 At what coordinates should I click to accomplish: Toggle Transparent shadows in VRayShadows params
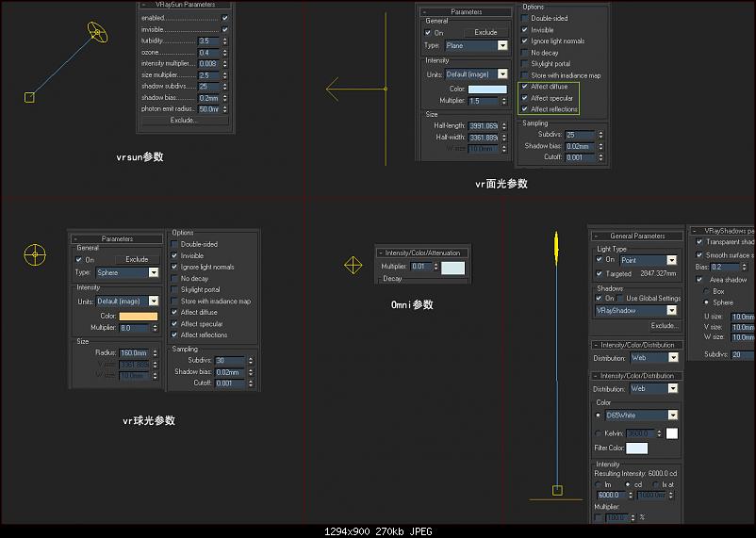pyautogui.click(x=699, y=241)
